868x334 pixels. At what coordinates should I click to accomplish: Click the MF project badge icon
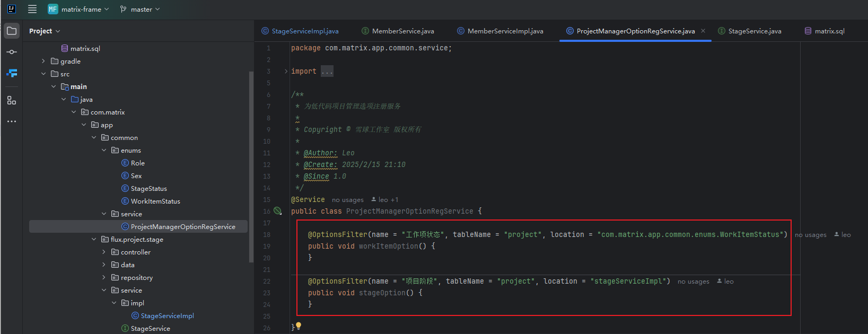point(53,9)
